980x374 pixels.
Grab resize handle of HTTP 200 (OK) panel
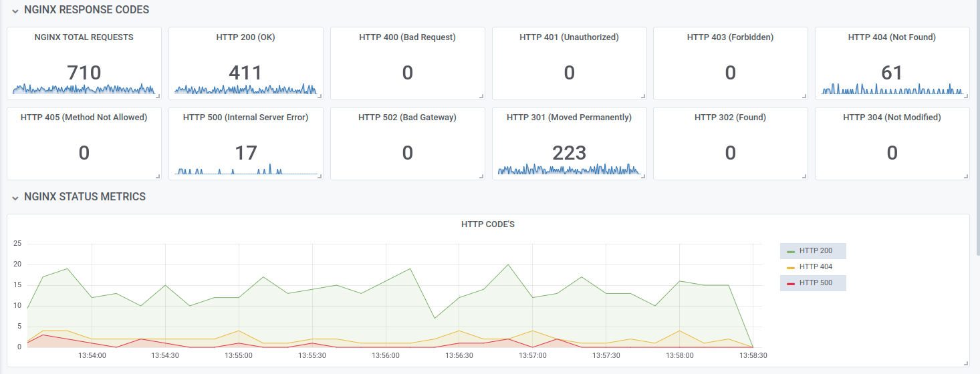coord(320,96)
